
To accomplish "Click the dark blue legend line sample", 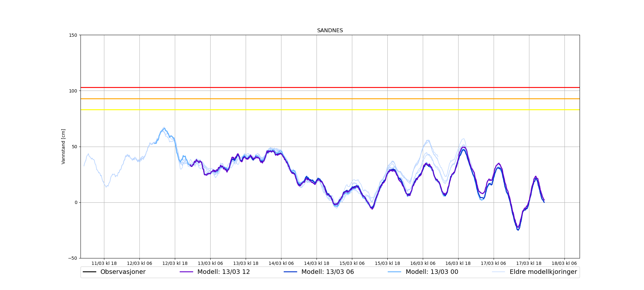I will coord(290,272).
